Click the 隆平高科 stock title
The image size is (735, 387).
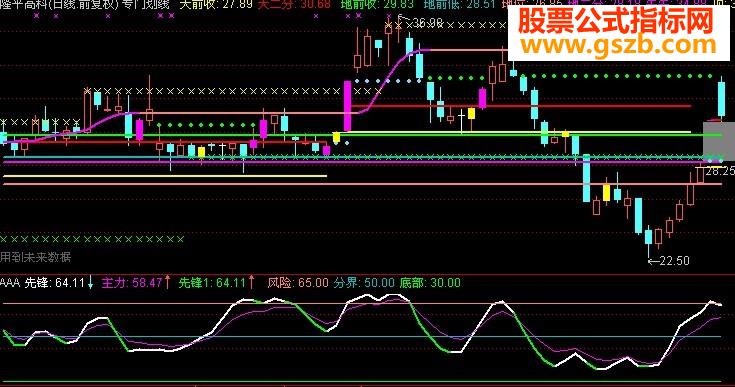[24, 5]
